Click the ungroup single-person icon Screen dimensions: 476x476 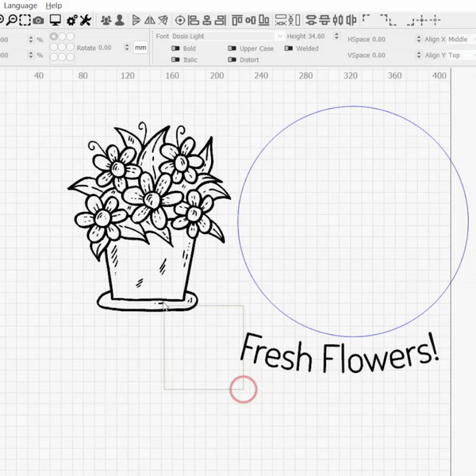[x=119, y=20]
